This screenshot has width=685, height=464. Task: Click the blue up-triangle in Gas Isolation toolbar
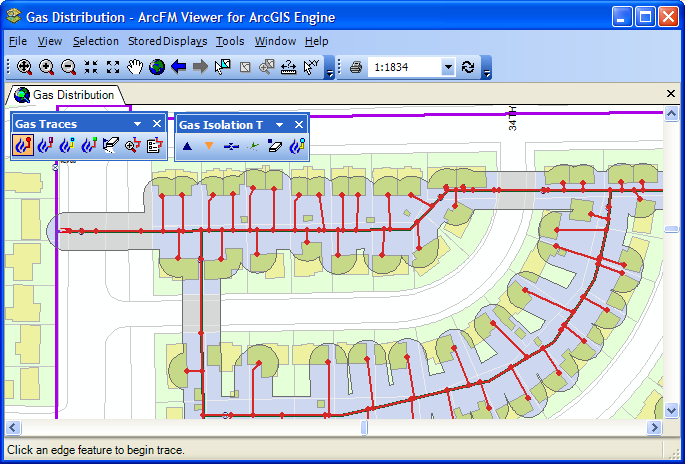click(x=187, y=146)
